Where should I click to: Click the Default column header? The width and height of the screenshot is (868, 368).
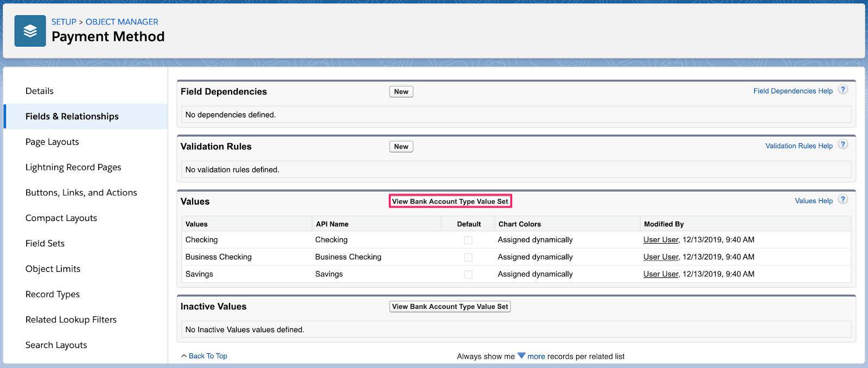469,224
